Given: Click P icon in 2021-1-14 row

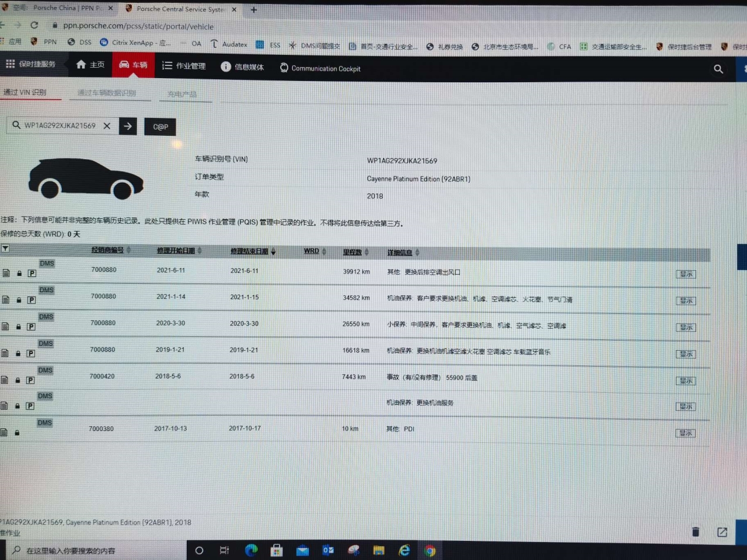Looking at the screenshot, I should point(32,300).
